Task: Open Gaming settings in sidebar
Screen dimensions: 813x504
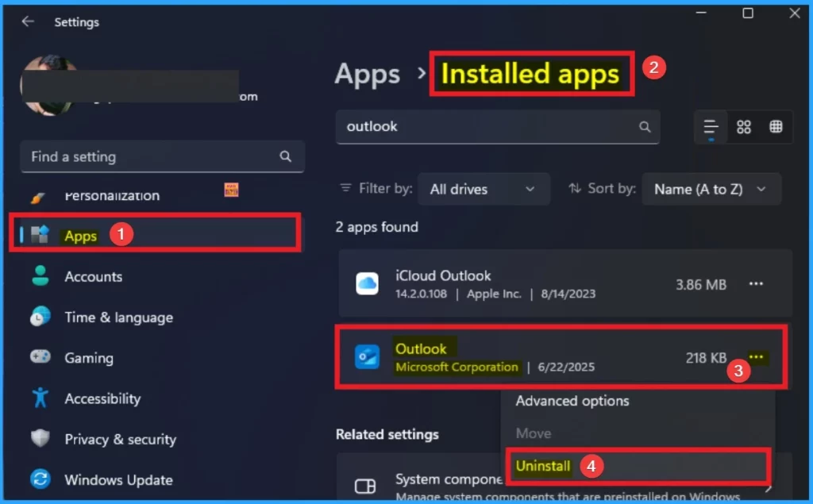Action: click(89, 358)
